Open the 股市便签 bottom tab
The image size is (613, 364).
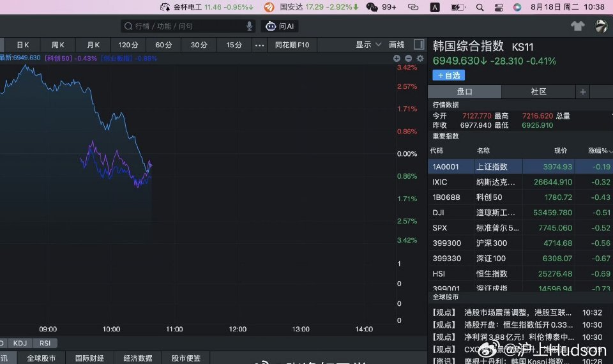[x=186, y=358]
